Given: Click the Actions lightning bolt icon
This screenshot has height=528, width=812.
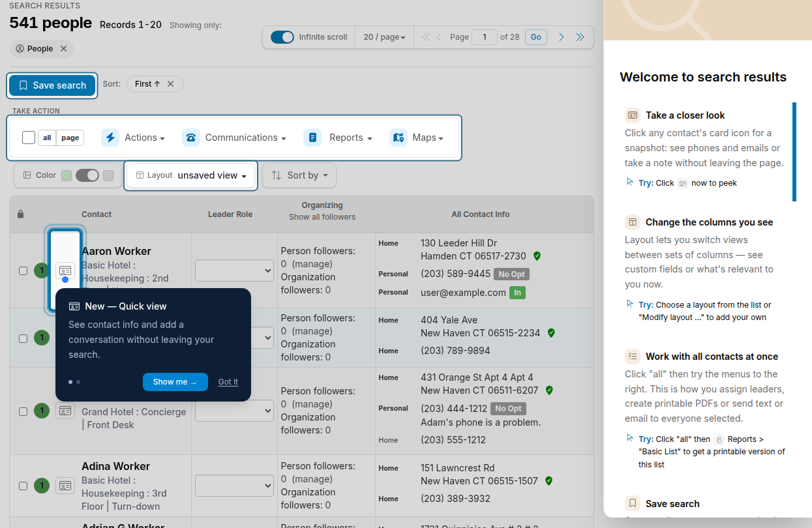Looking at the screenshot, I should click(x=110, y=138).
